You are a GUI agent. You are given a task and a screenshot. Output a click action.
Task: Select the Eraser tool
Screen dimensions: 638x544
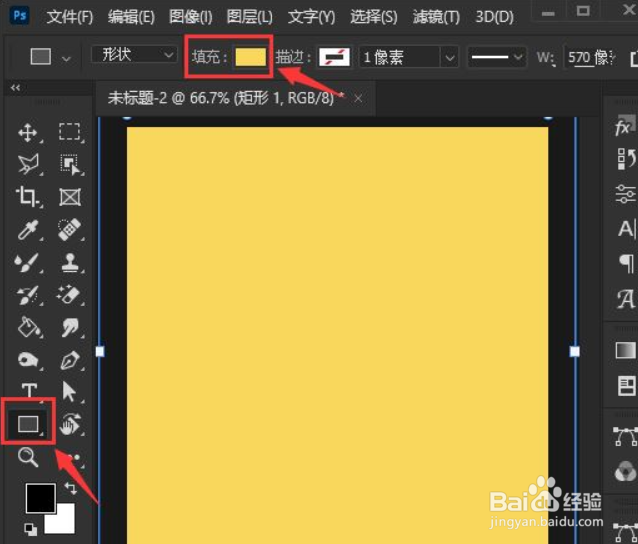(x=69, y=295)
